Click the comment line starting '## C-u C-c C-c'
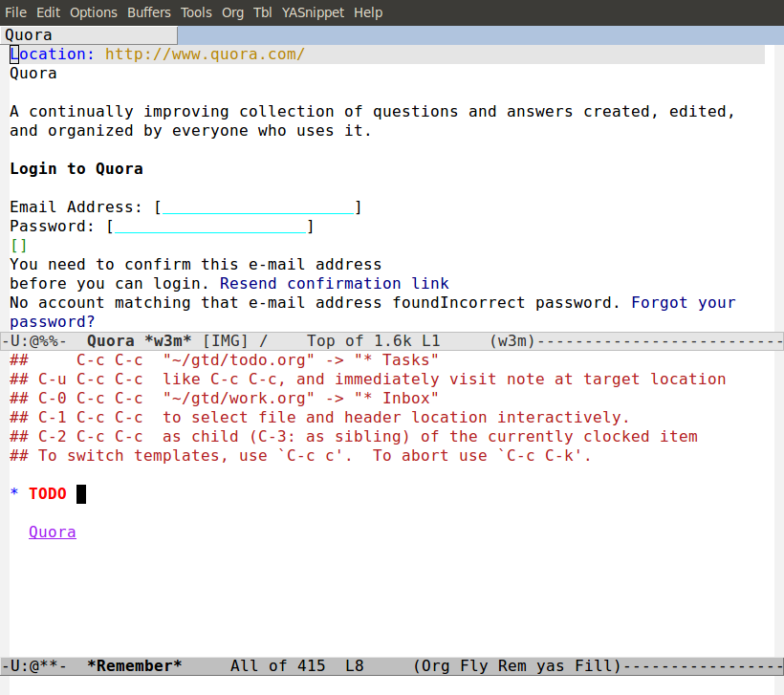 point(368,380)
